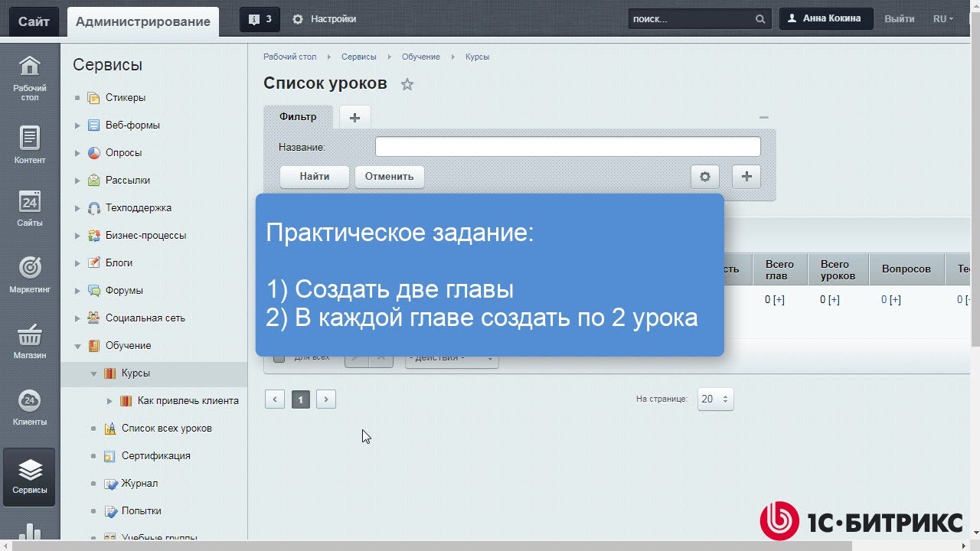Open Бизнес-процессы in the services tree
Viewport: 980px width, 551px height.
[x=145, y=235]
